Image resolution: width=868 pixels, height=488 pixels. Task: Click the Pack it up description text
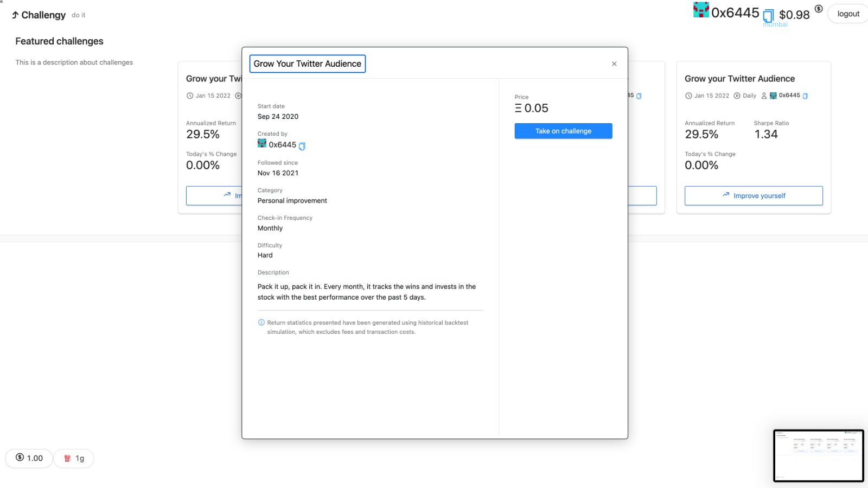(x=367, y=292)
